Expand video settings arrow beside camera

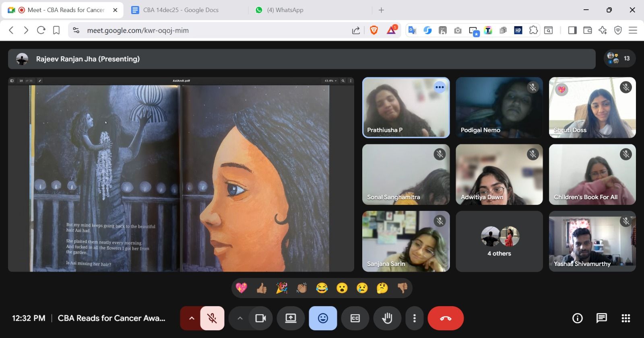(x=240, y=318)
